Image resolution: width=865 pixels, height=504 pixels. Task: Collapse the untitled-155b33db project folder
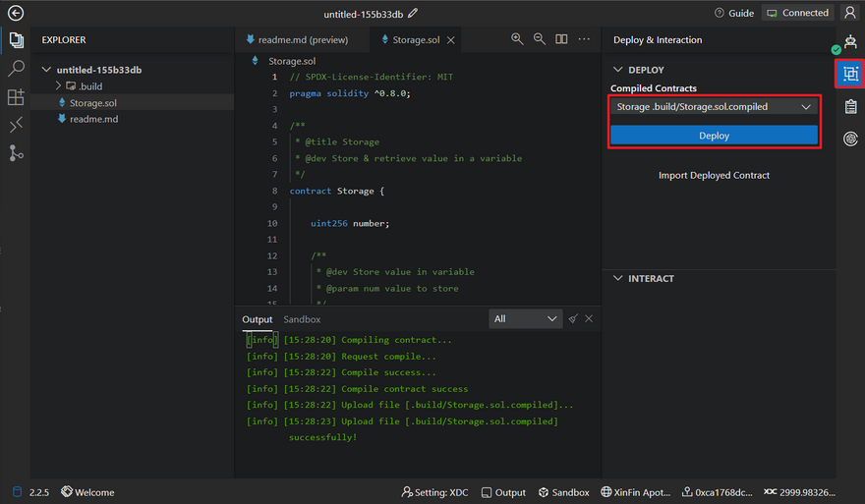click(46, 70)
